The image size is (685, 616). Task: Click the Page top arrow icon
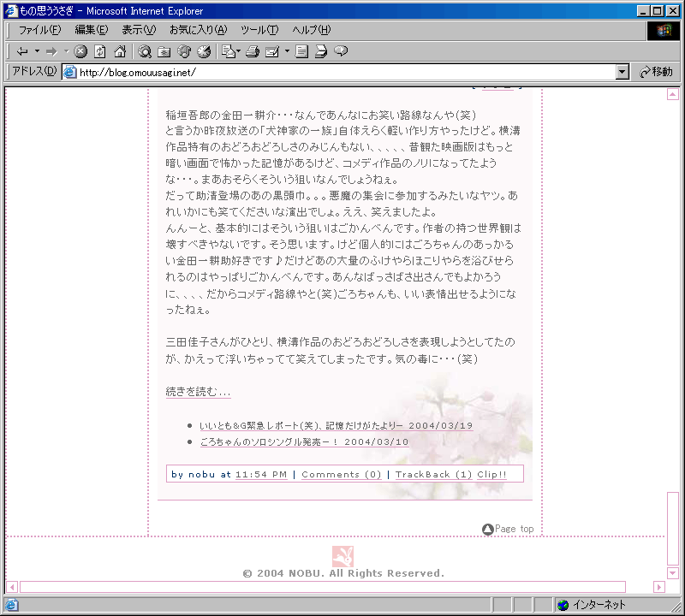click(x=487, y=529)
